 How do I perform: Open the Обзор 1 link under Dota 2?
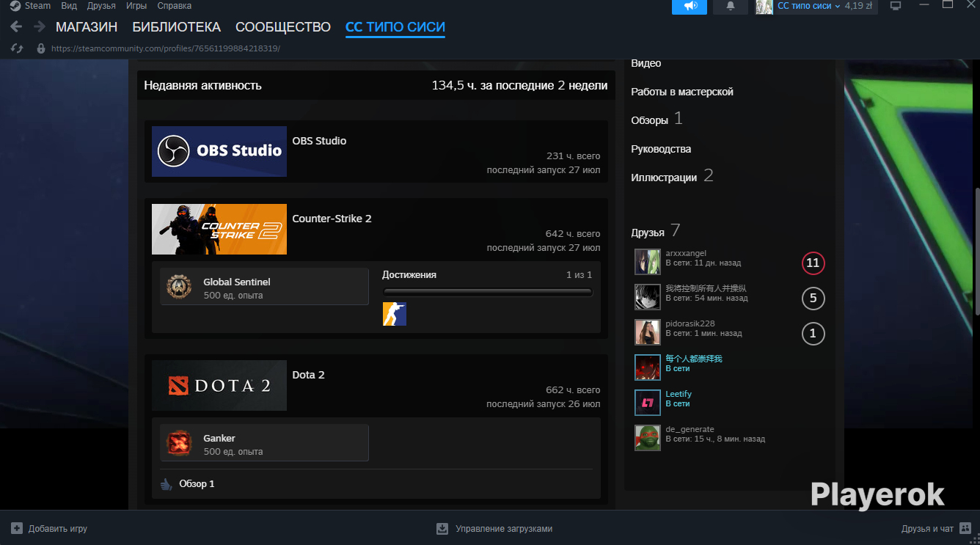[x=197, y=484]
